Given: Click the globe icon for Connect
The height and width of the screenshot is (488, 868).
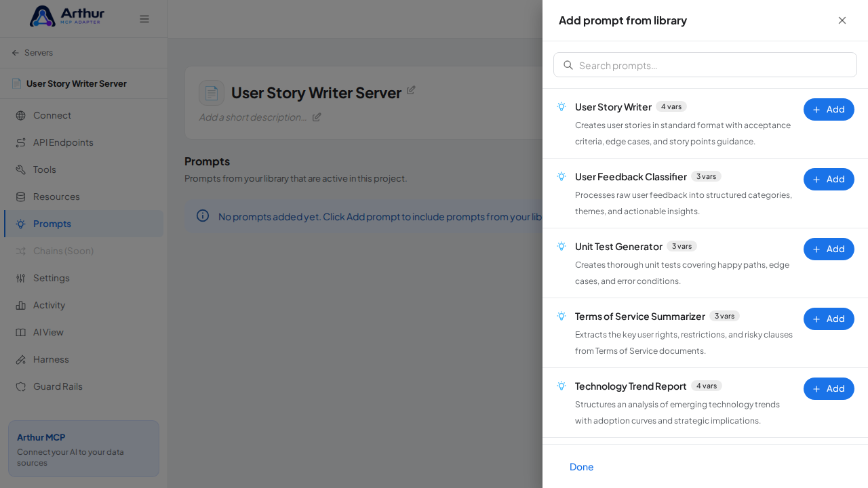Looking at the screenshot, I should tap(21, 115).
